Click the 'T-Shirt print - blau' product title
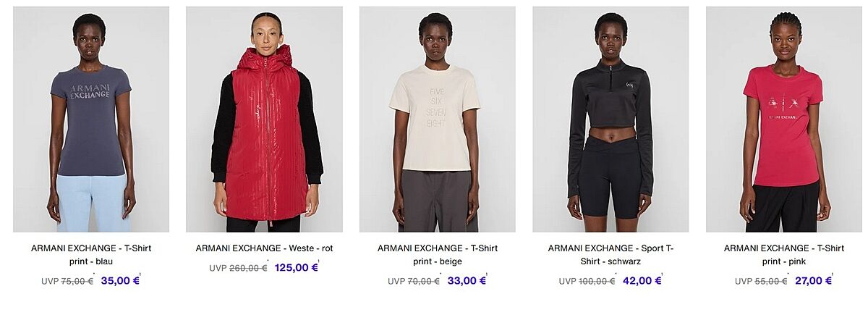Image resolution: width=868 pixels, height=315 pixels. tap(91, 255)
